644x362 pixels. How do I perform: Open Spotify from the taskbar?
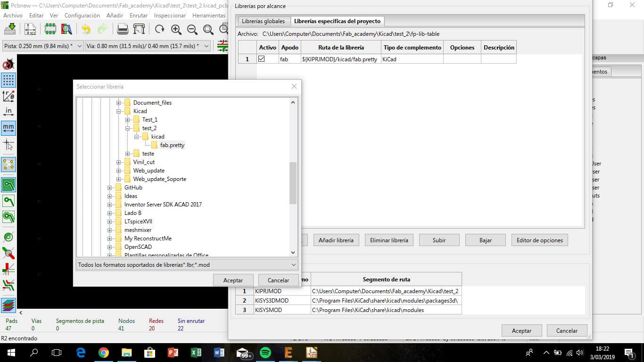click(265, 353)
